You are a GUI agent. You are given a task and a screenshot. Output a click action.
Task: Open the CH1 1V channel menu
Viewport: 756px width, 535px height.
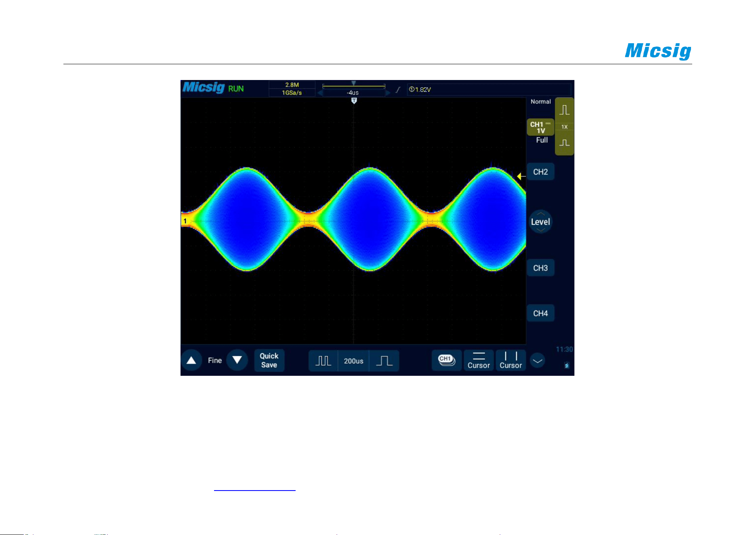coord(540,127)
